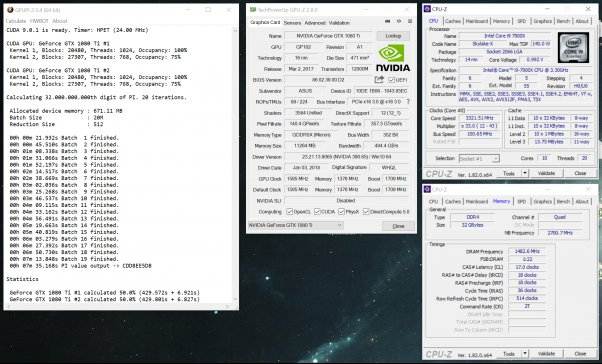Image resolution: width=602 pixels, height=364 pixels.
Task: Toggle the DirectCompute 5.0 checkbox
Action: 366,212
